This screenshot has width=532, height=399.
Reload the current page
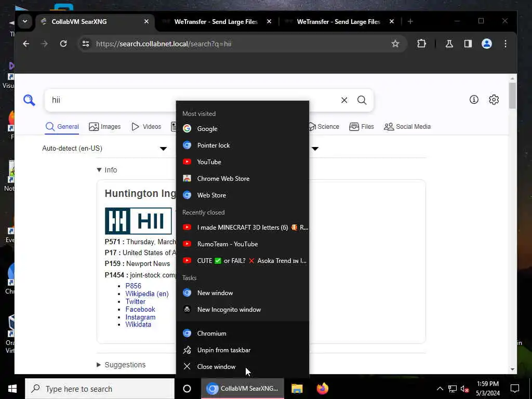(x=63, y=44)
